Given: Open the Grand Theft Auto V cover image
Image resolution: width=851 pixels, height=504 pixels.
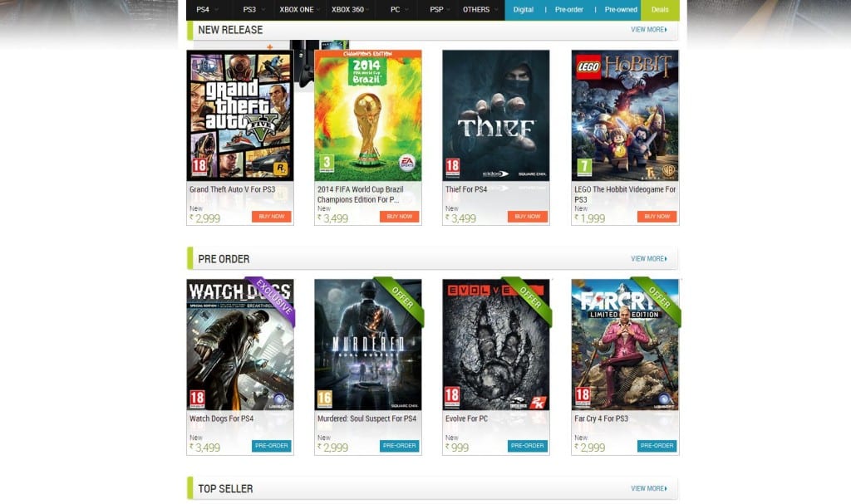Looking at the screenshot, I should [x=240, y=115].
